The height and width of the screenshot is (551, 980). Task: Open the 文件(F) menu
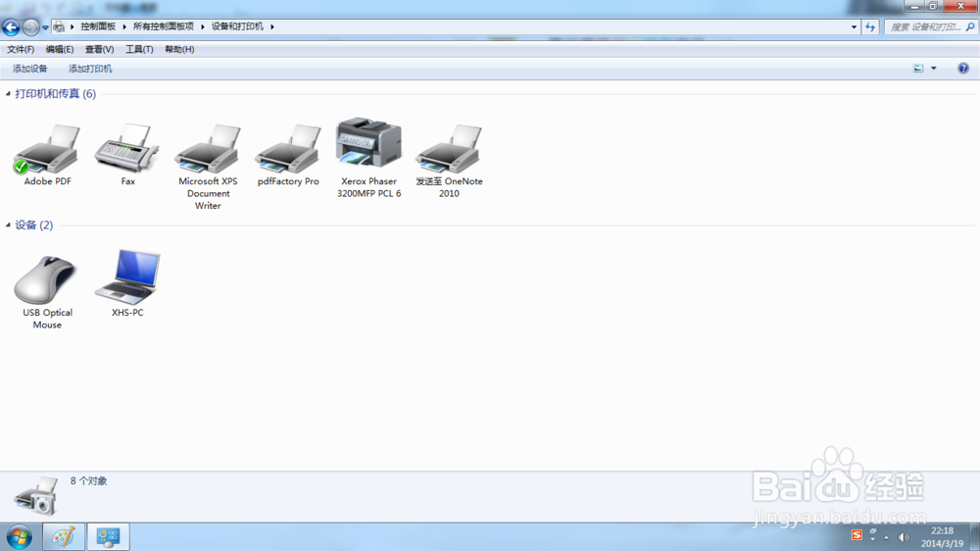click(21, 49)
